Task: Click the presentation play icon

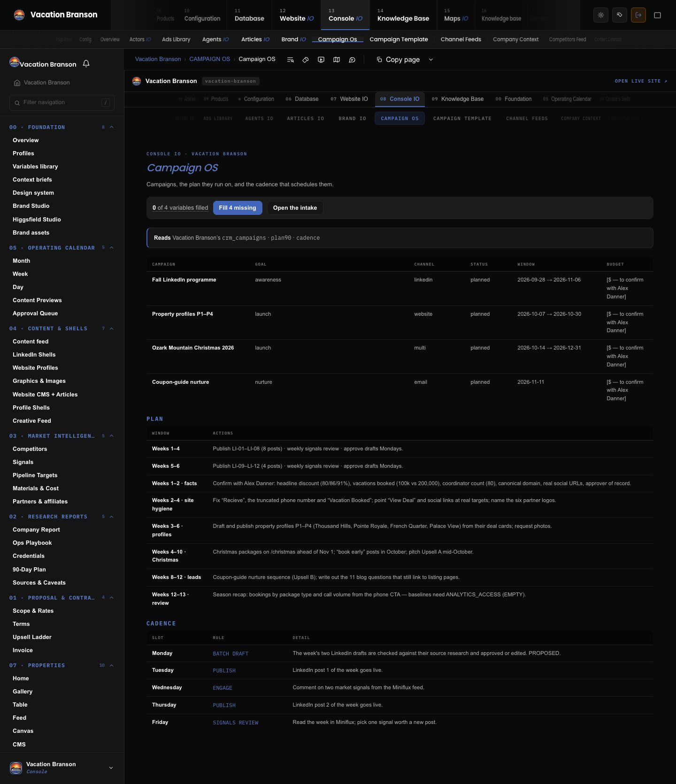Action: 321,60
